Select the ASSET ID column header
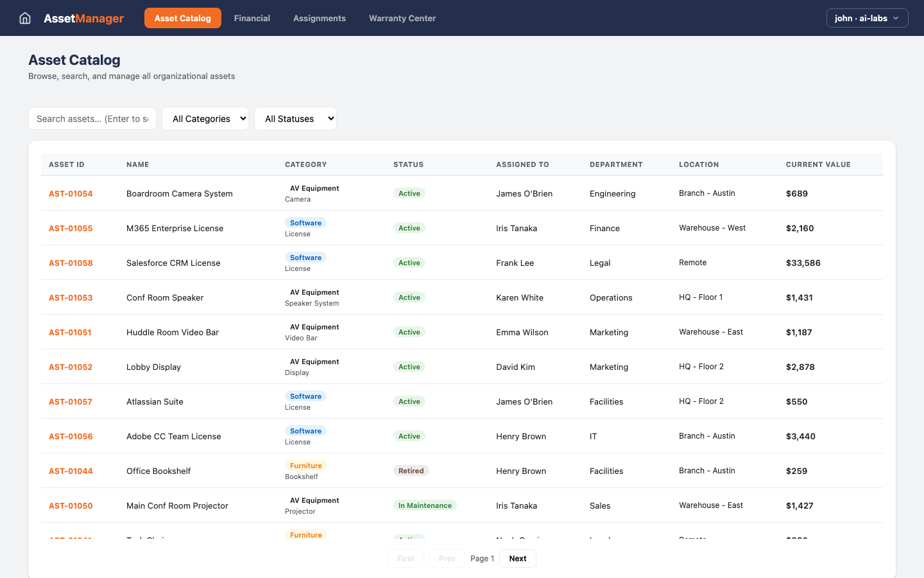 pyautogui.click(x=66, y=164)
